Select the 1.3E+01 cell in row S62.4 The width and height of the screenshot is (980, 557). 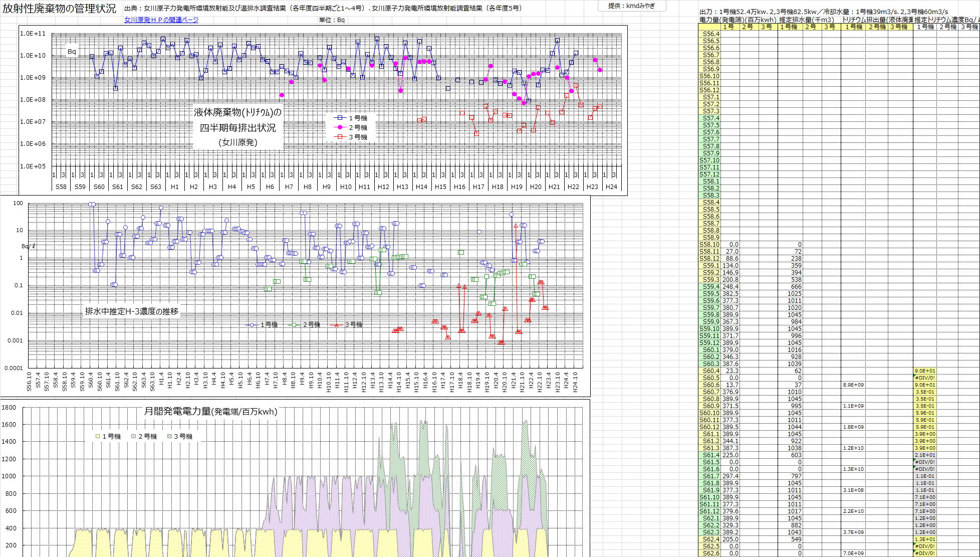(x=925, y=539)
